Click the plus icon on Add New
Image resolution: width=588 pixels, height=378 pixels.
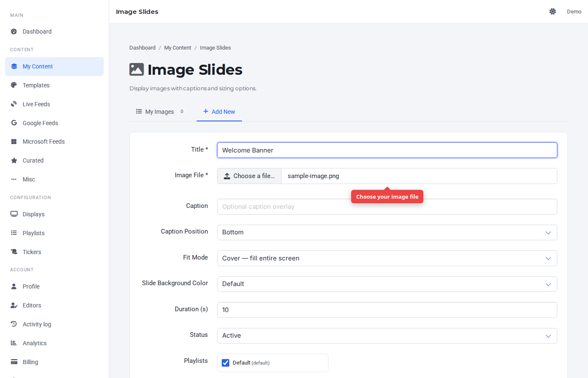point(206,111)
